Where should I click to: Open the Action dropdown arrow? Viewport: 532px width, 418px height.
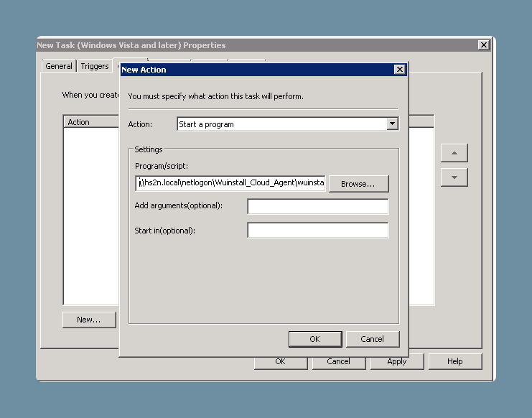tap(392, 124)
